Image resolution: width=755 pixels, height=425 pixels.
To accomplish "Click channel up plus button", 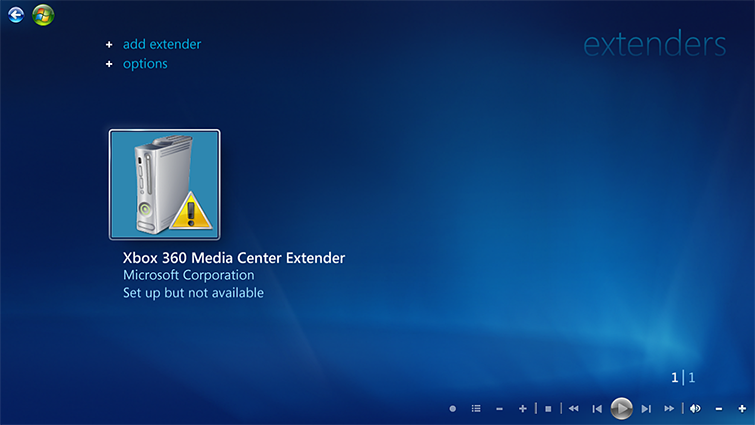I will pyautogui.click(x=523, y=409).
